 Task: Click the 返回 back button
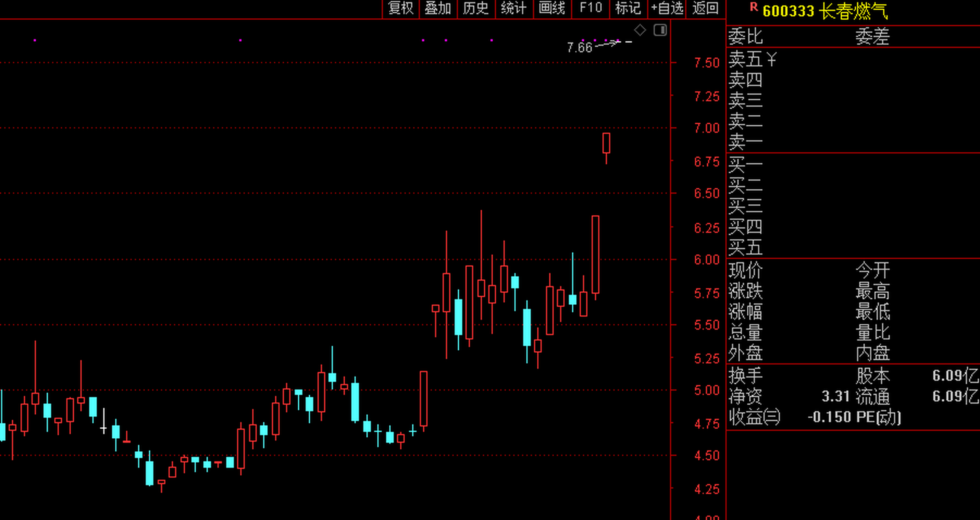[705, 9]
